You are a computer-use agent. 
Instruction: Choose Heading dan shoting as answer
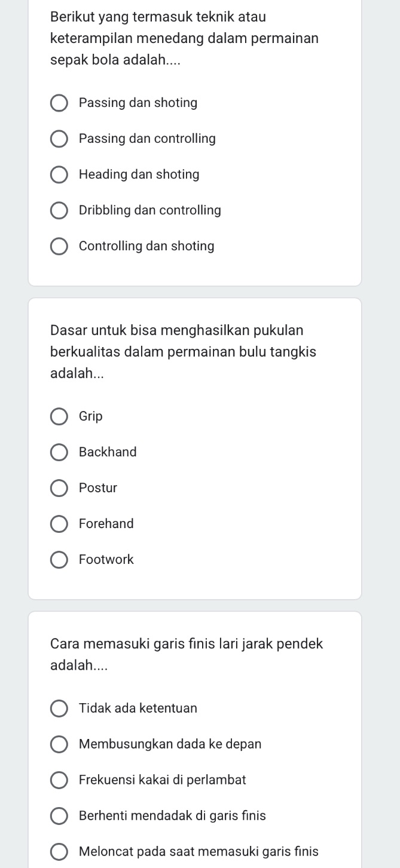click(x=59, y=174)
